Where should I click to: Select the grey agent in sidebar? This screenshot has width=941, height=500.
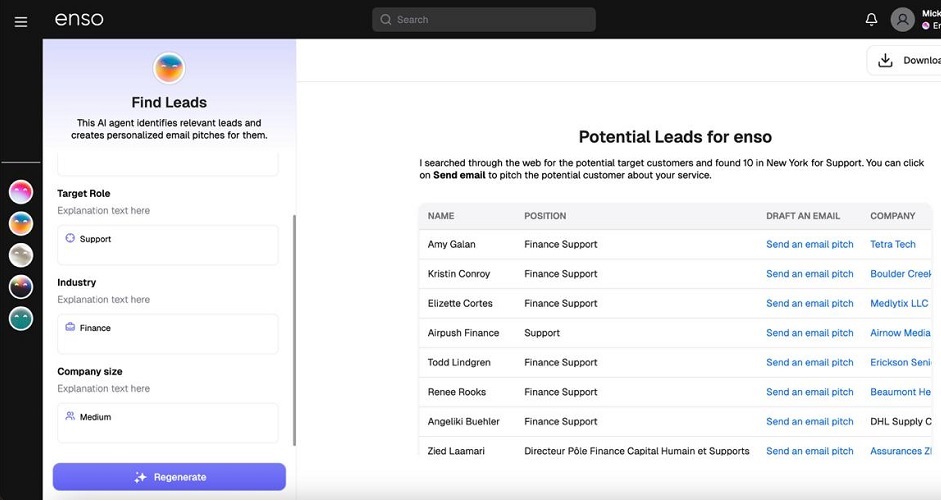(x=20, y=255)
